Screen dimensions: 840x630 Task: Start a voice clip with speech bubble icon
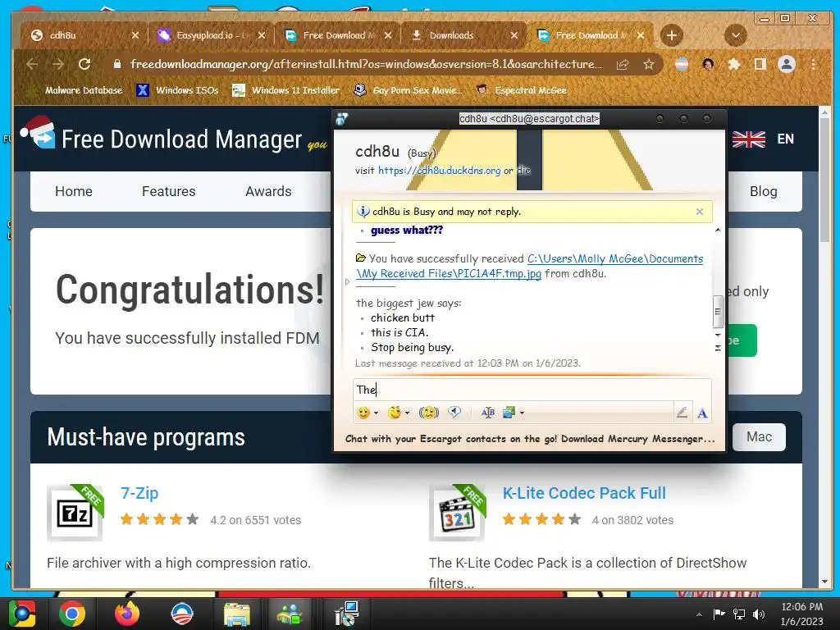[x=454, y=412]
